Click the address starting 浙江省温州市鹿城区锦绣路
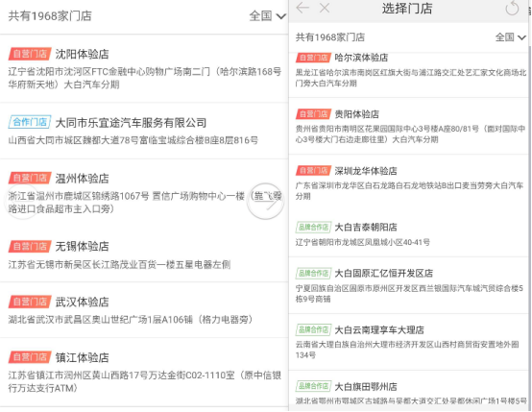This screenshot has width=532, height=412. tap(145, 203)
